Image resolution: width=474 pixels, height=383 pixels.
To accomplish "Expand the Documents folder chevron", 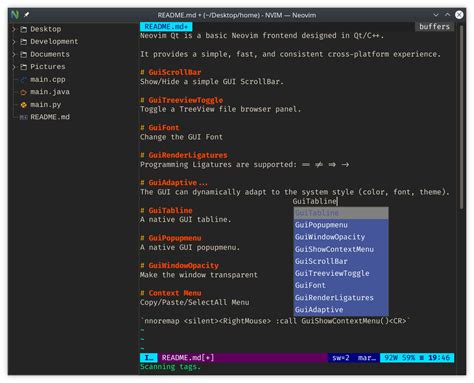I will [14, 54].
